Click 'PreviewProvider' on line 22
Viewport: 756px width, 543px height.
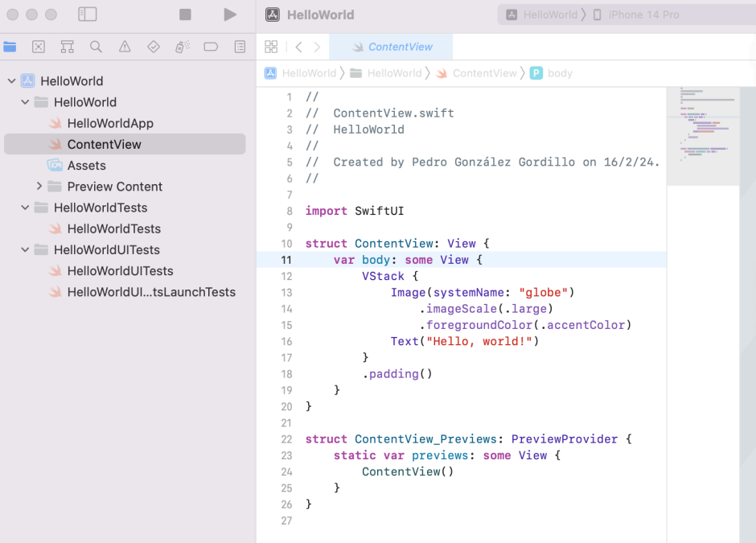point(564,439)
